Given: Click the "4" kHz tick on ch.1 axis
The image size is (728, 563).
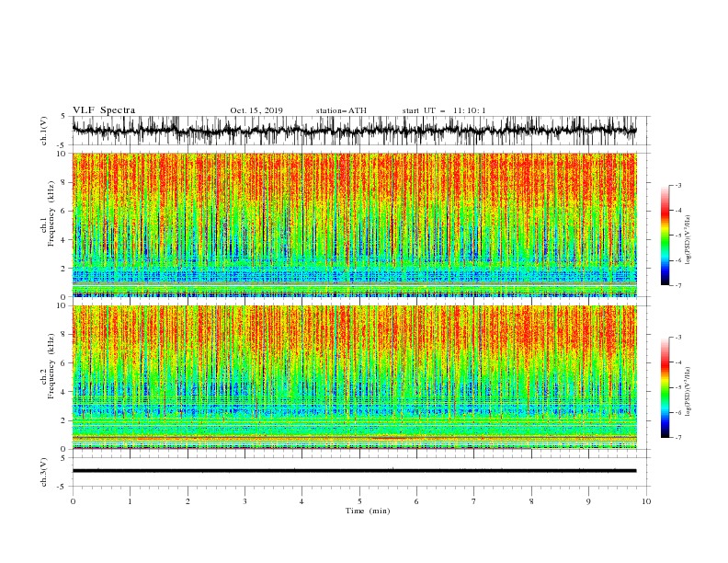Looking at the screenshot, I should tap(64, 240).
